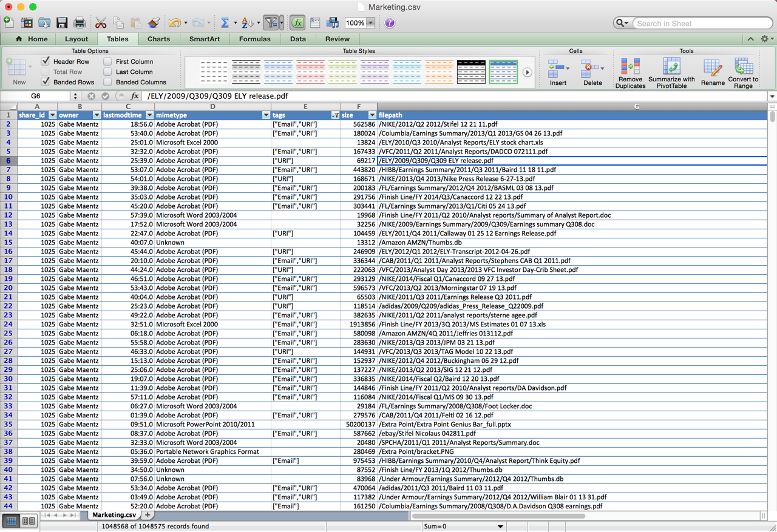Click Remove Duplicates tool
777x532 pixels.
point(630,73)
